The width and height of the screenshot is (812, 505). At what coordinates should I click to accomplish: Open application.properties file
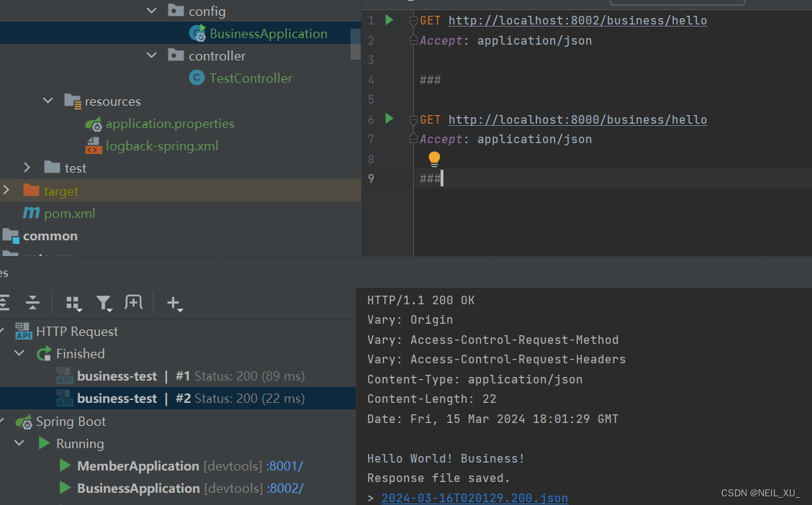170,124
